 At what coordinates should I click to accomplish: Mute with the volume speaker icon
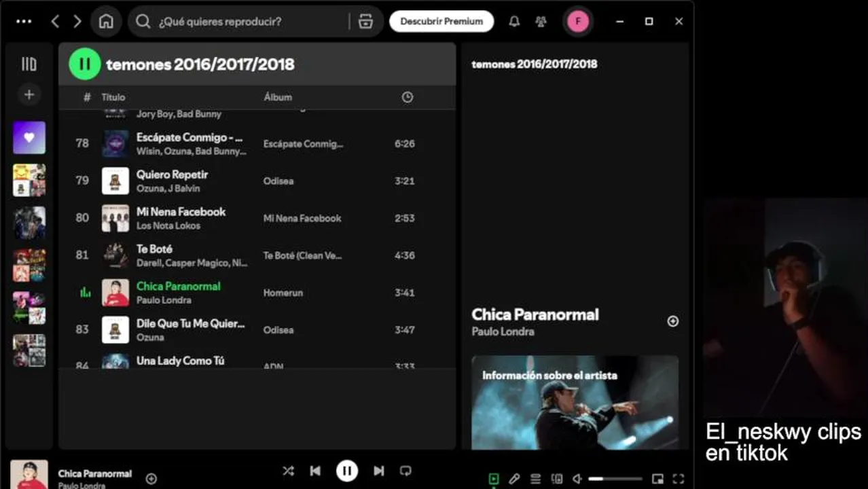[577, 479]
